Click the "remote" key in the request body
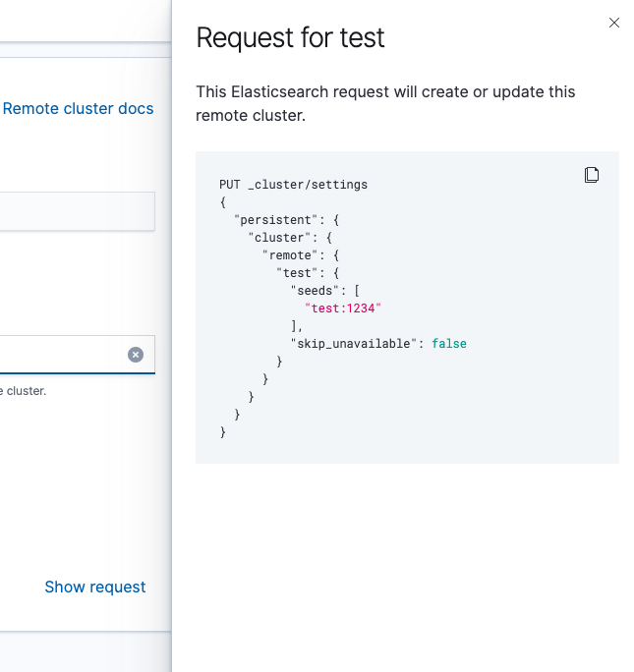This screenshot has width=634, height=672. [292, 255]
